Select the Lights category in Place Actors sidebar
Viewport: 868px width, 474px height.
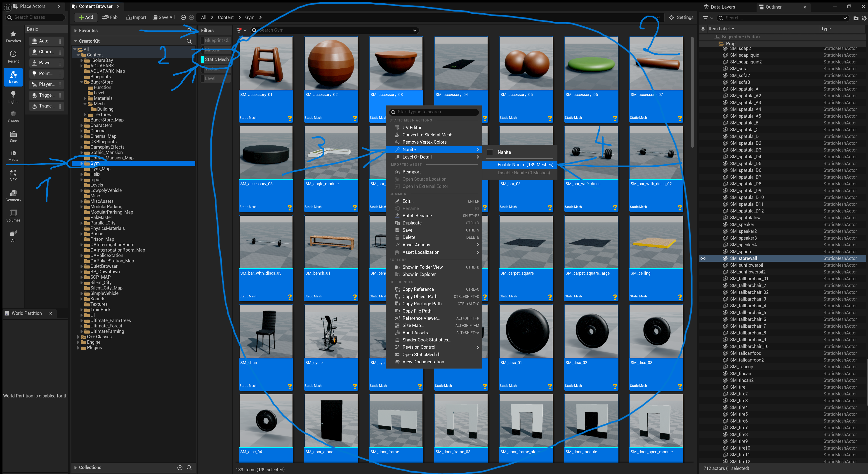13,97
